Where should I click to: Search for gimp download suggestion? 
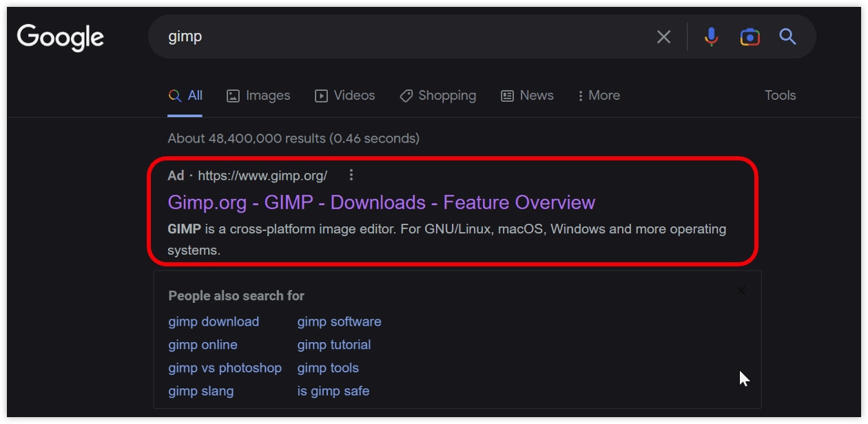(214, 321)
